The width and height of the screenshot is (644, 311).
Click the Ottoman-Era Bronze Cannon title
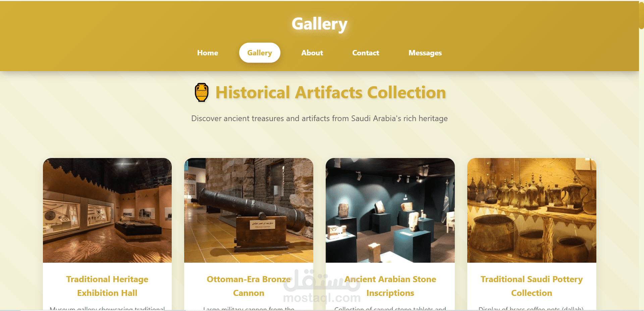click(x=249, y=286)
